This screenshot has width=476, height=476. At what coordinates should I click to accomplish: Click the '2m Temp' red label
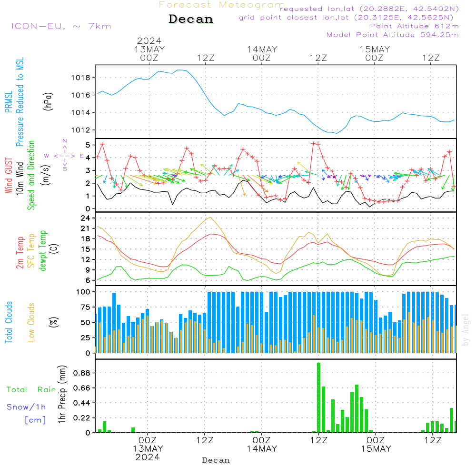20,253
